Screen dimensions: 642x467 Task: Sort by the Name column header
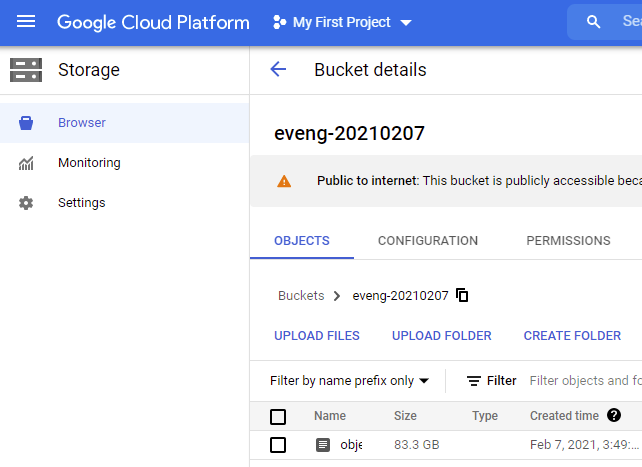[x=330, y=416]
